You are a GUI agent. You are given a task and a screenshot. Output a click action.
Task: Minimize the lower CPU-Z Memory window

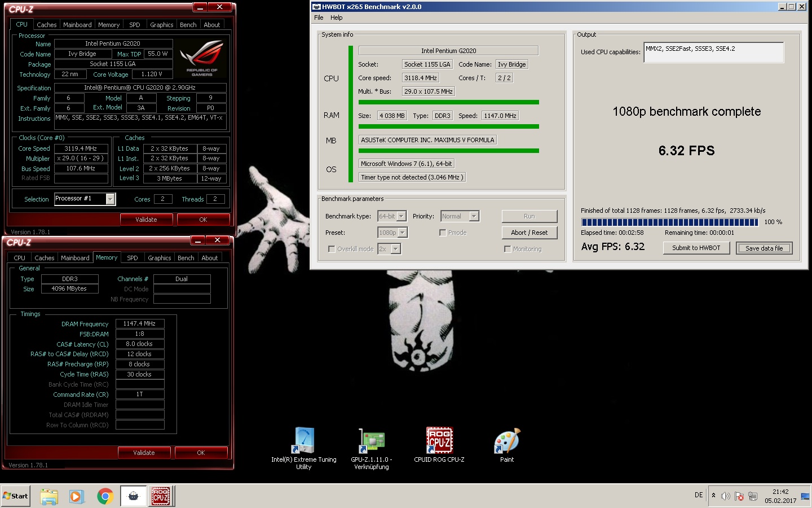198,240
